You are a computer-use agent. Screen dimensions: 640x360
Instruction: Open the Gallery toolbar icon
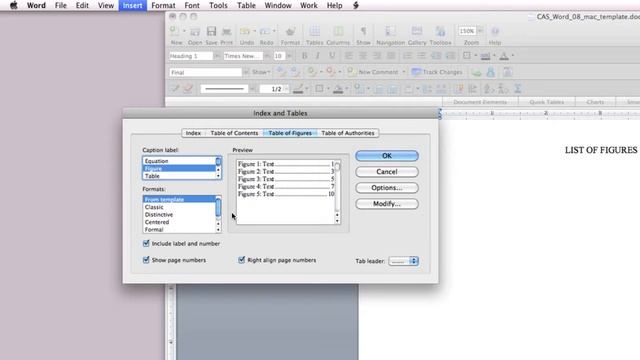[x=417, y=31]
